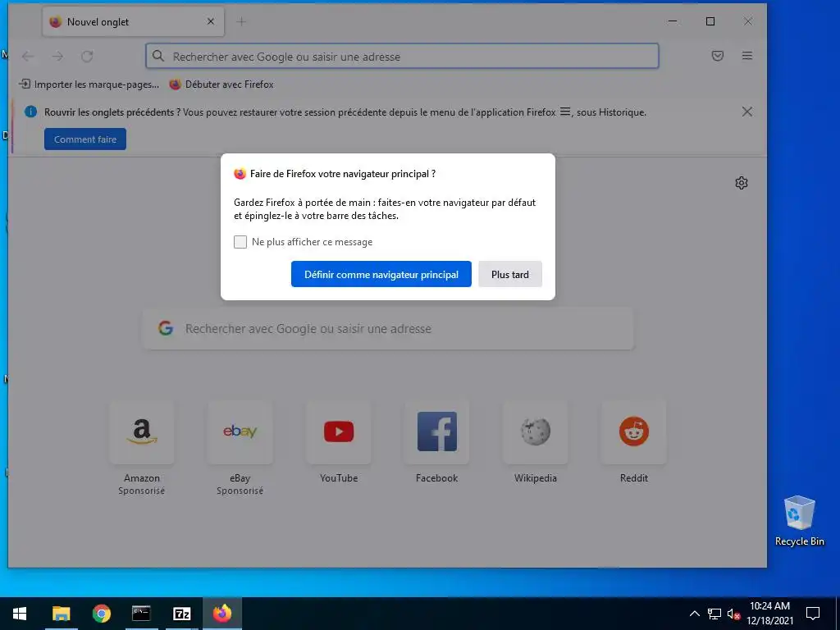Click the Firefox logo in dialog title
The image size is (840, 630).
point(240,174)
